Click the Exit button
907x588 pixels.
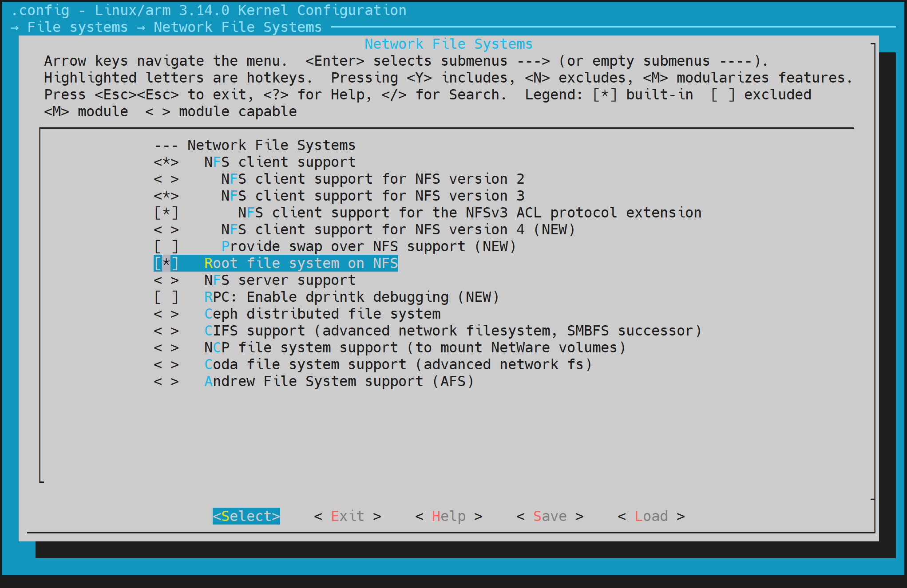tap(348, 516)
